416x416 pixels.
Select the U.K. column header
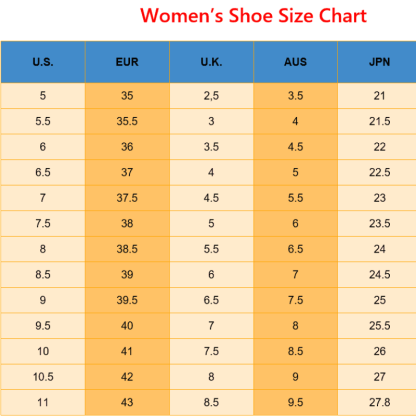point(211,62)
